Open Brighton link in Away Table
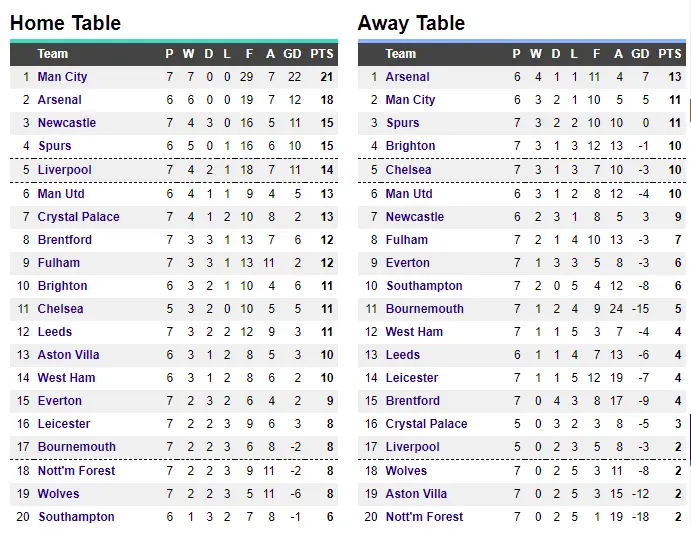The image size is (691, 543). point(410,146)
